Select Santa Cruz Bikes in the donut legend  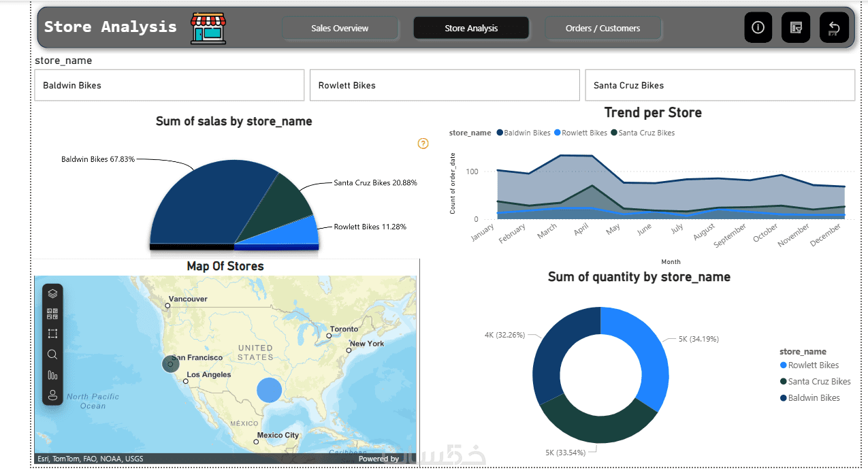[815, 382]
